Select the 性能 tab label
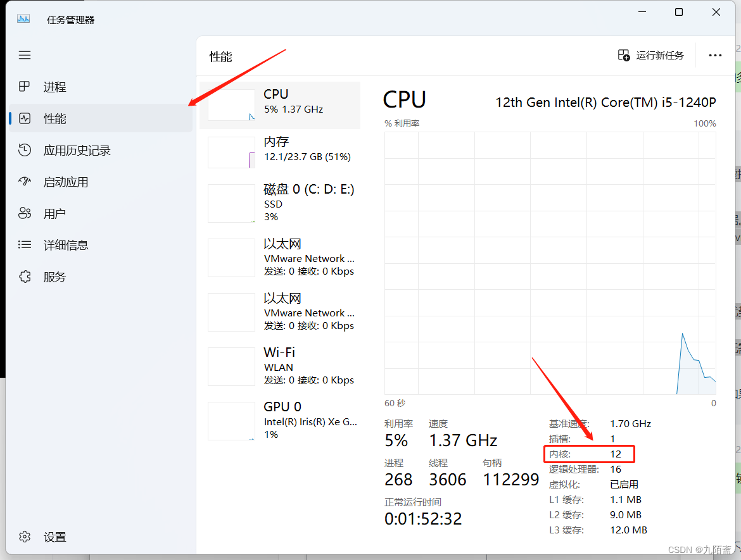Viewport: 741px width, 560px height. tap(55, 118)
